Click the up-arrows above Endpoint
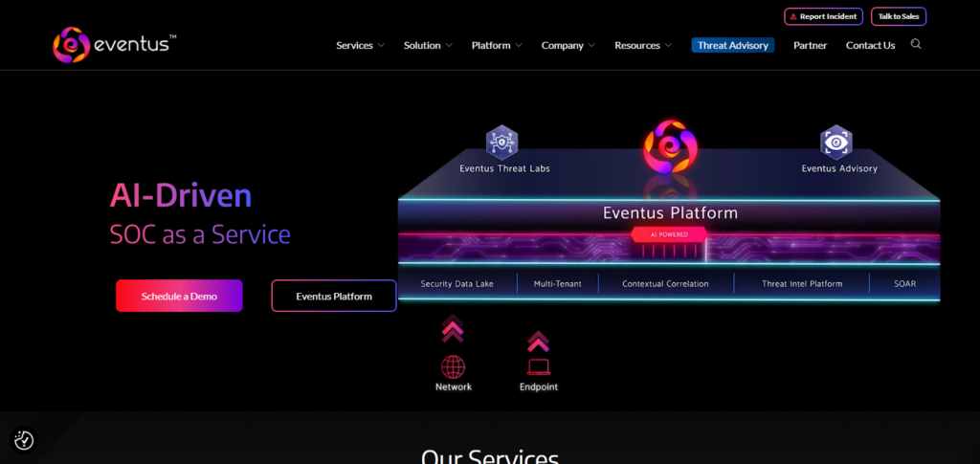The width and height of the screenshot is (980, 464). (x=538, y=341)
